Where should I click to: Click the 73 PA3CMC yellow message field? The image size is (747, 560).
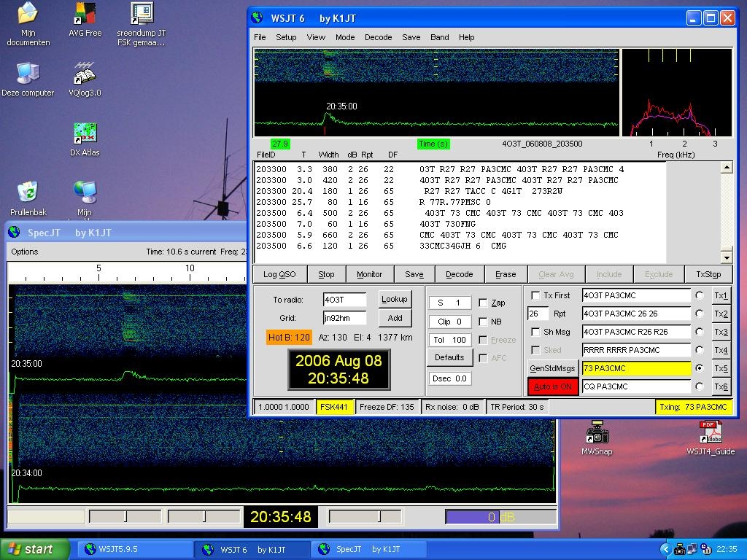point(636,368)
